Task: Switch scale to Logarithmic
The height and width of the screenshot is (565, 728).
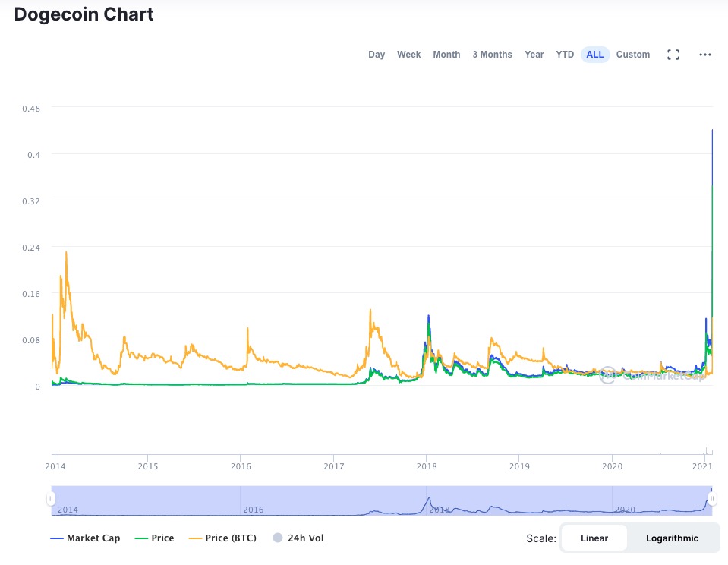Action: tap(672, 538)
